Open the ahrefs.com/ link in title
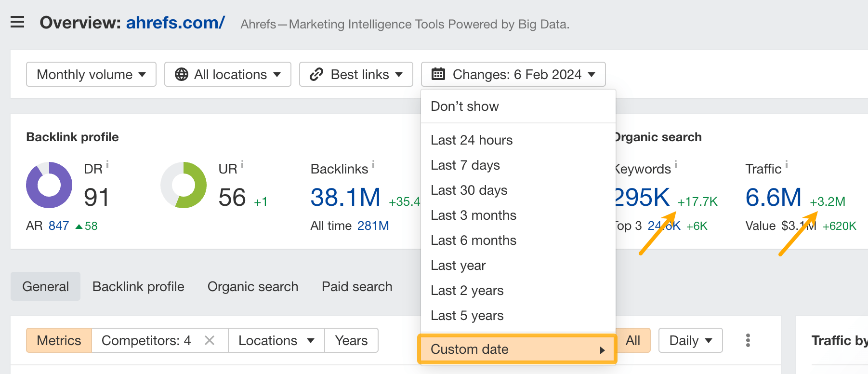Screen dimensions: 868x374 pyautogui.click(x=175, y=23)
